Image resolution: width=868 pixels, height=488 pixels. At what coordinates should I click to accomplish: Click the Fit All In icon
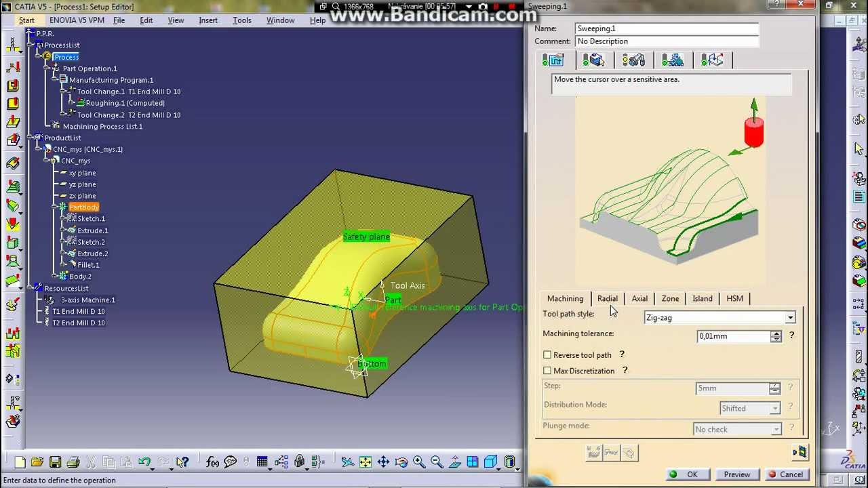366,462
